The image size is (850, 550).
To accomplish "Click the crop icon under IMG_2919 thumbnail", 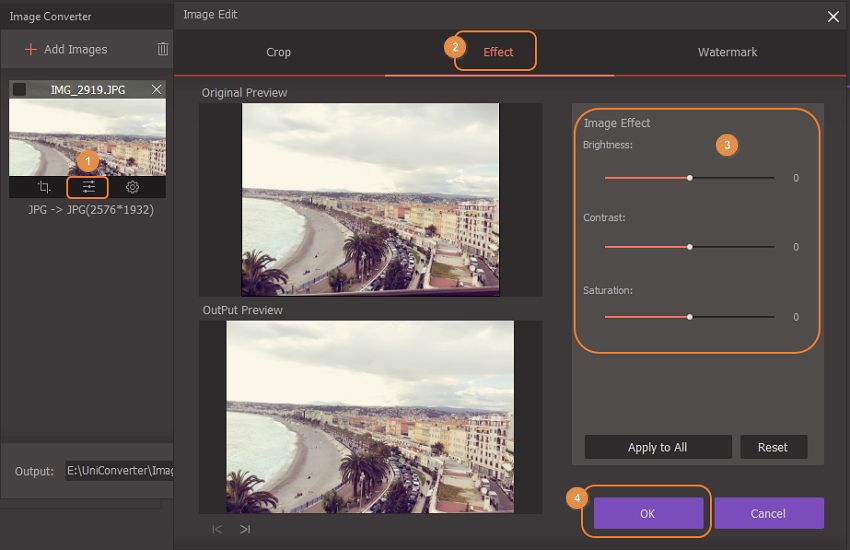I will coord(44,187).
